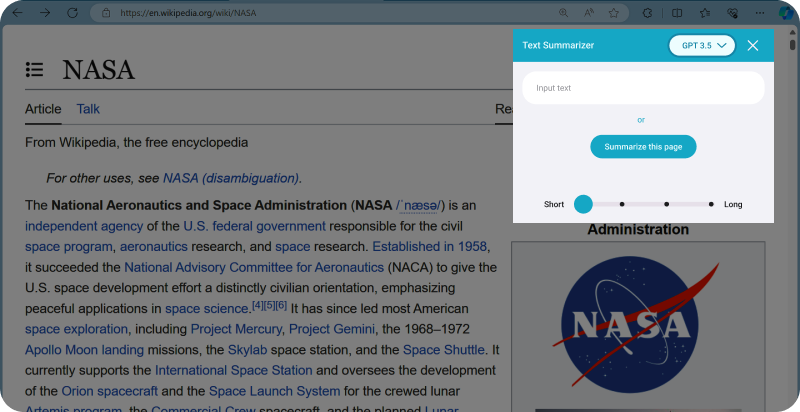The image size is (800, 412).
Task: Go back using browser back arrow
Action: 19,13
